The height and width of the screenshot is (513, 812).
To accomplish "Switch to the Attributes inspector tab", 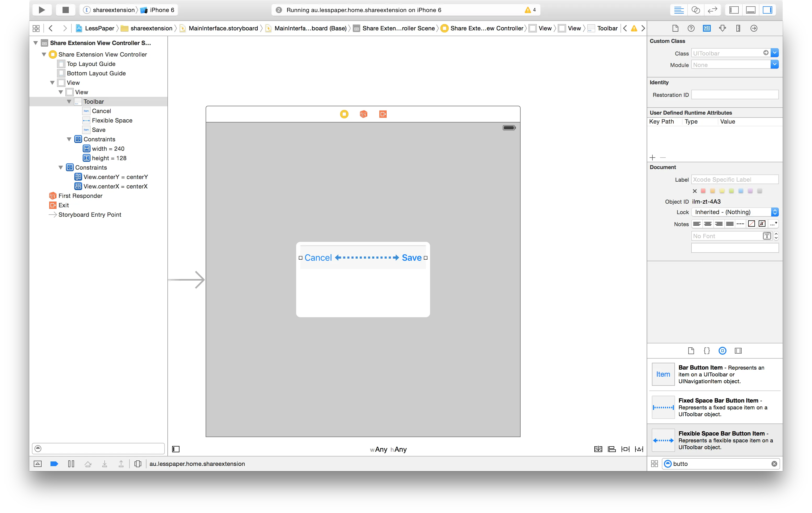I will (722, 28).
